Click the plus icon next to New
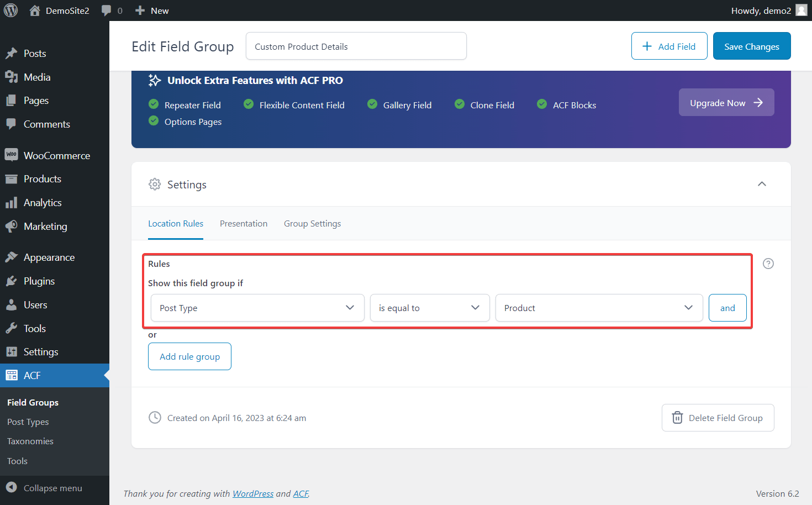 click(x=140, y=10)
